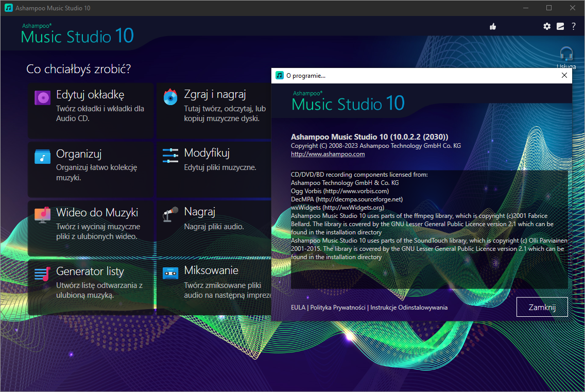Click the thumbs-up like icon
Image resolution: width=585 pixels, height=392 pixels.
pyautogui.click(x=493, y=26)
